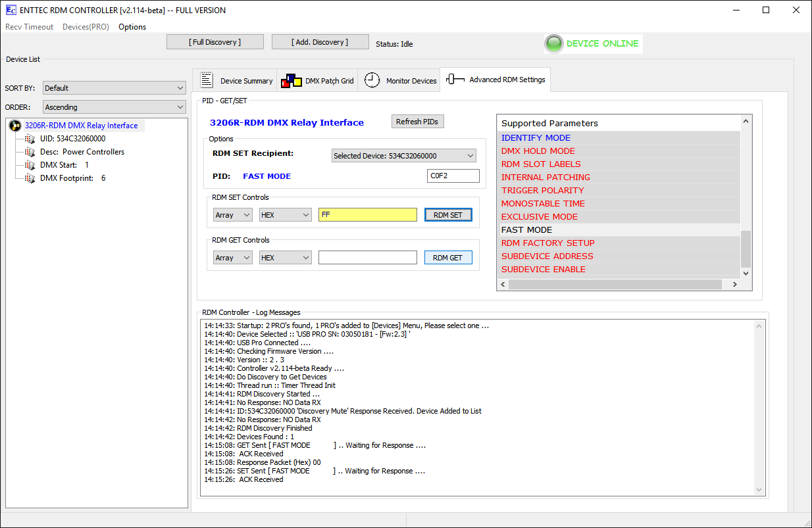This screenshot has width=812, height=528.
Task: Click the Device Summary tab icon
Action: tap(207, 80)
